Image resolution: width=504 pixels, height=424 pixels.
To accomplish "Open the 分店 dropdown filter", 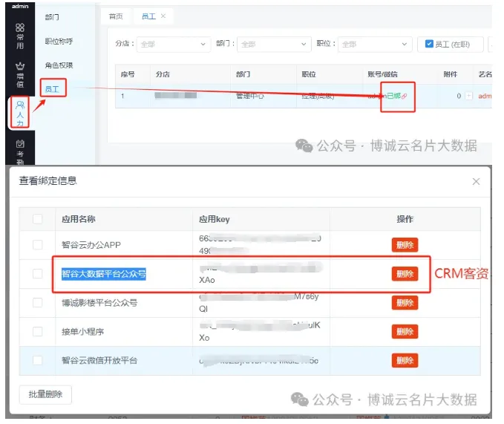I will coord(174,45).
